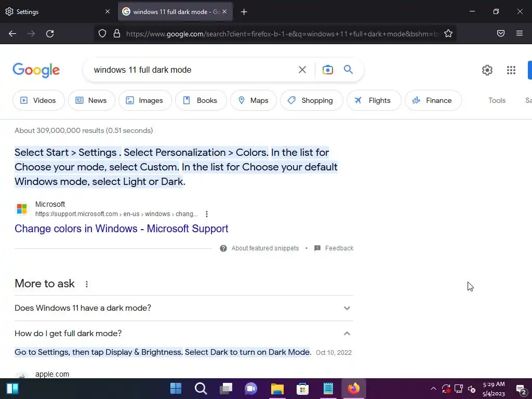Viewport: 532px width, 399px height.
Task: Open Google apps grid
Action: click(511, 70)
